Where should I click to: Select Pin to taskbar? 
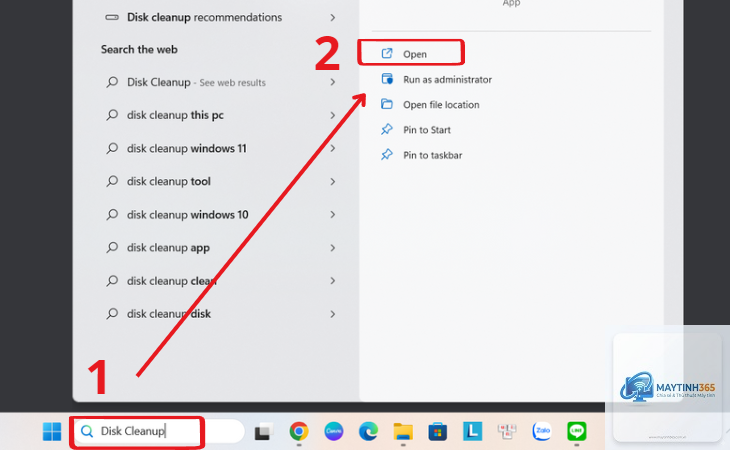[433, 155]
